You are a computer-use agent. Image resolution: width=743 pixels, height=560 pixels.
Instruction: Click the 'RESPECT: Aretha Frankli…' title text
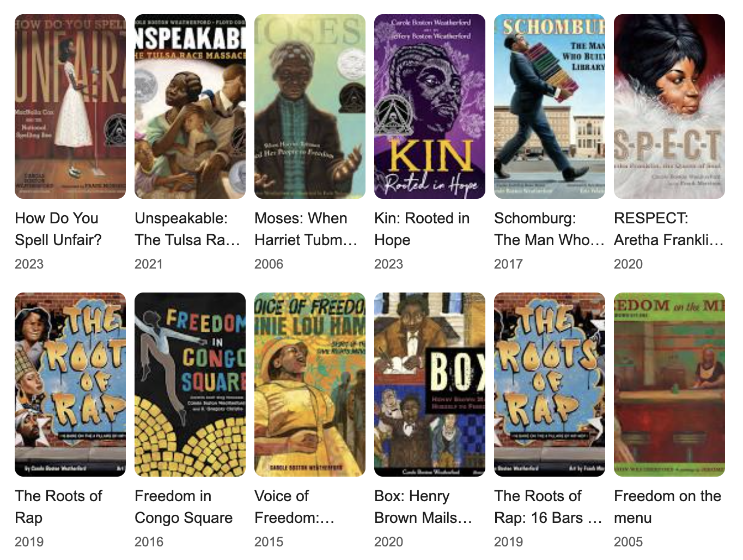668,229
